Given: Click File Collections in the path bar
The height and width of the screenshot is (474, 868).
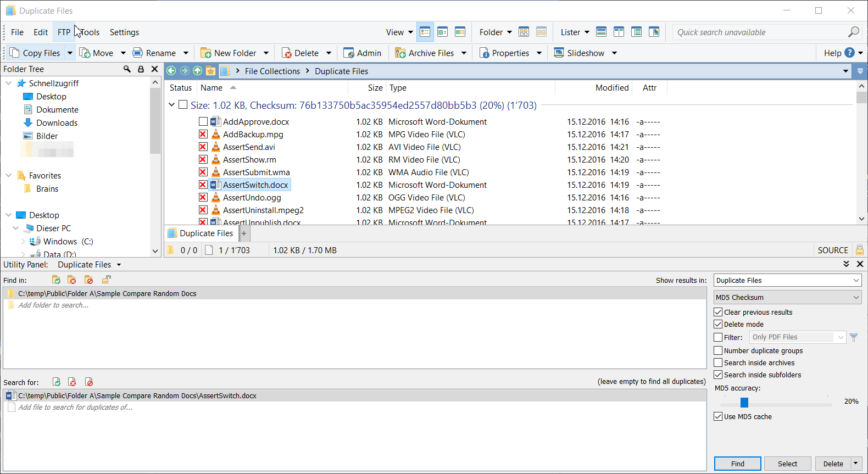Looking at the screenshot, I should (272, 71).
